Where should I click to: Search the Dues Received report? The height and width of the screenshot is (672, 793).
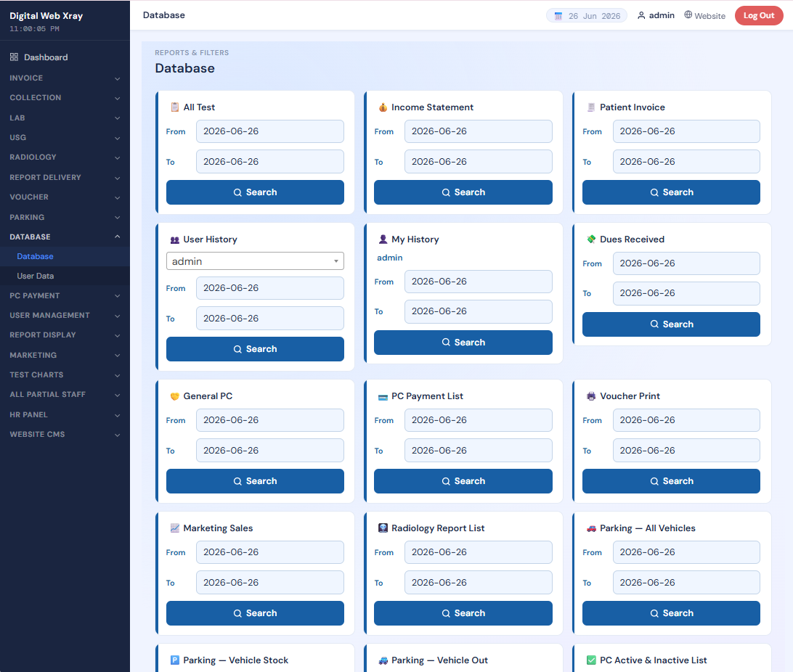671,324
